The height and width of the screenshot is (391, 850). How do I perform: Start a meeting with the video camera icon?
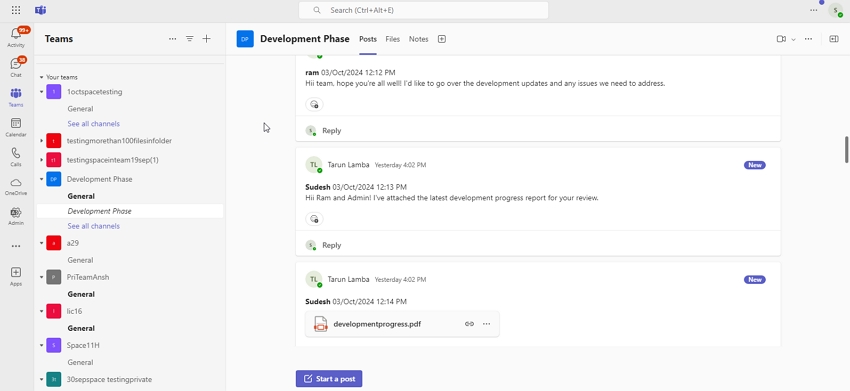pyautogui.click(x=781, y=39)
